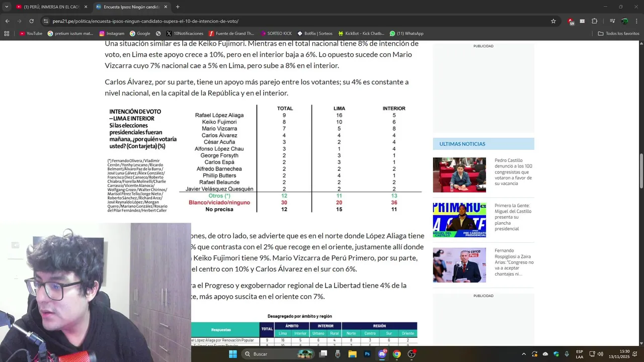644x362 pixels.
Task: Close the PERÚ, INMERSA YouTube tab
Action: point(86,7)
